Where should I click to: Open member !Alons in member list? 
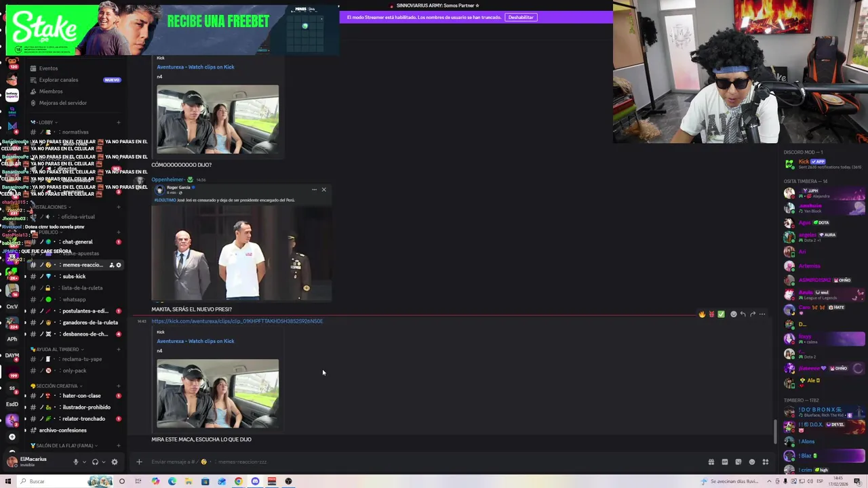(x=824, y=441)
